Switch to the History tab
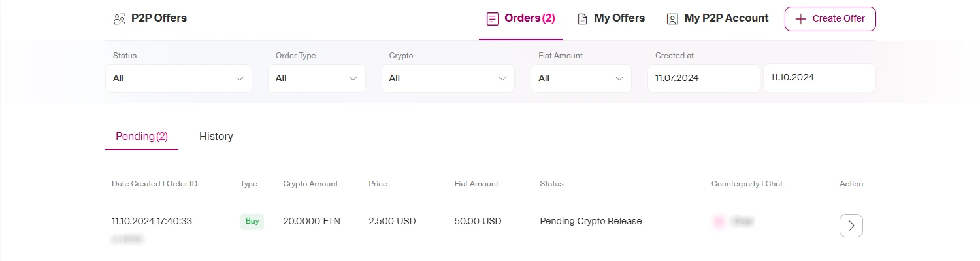The image size is (980, 261). (x=216, y=136)
